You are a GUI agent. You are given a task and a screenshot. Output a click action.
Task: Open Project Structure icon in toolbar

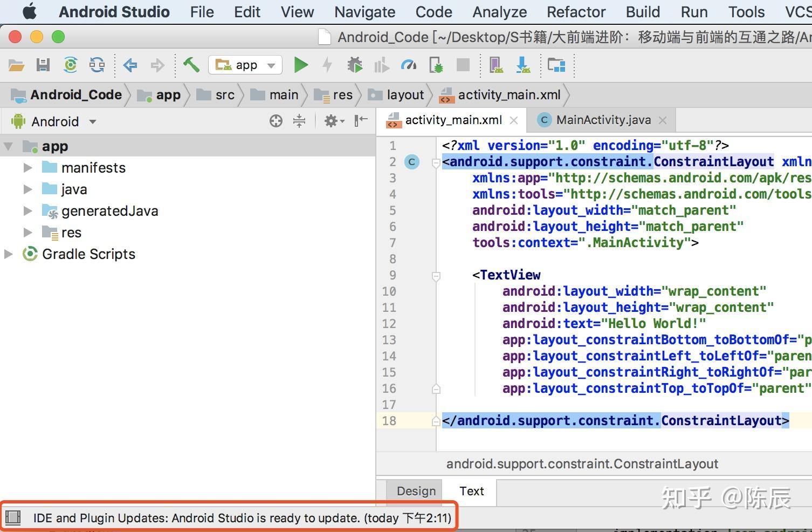pyautogui.click(x=556, y=65)
